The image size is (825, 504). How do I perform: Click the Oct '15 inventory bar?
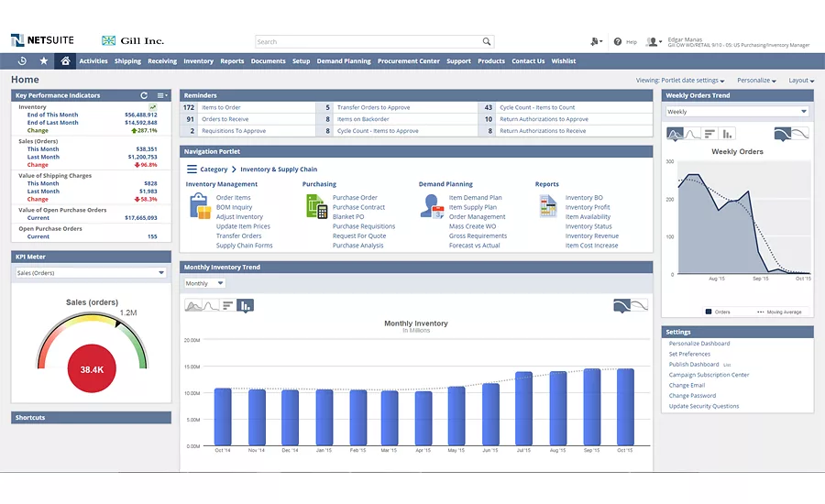(x=625, y=407)
